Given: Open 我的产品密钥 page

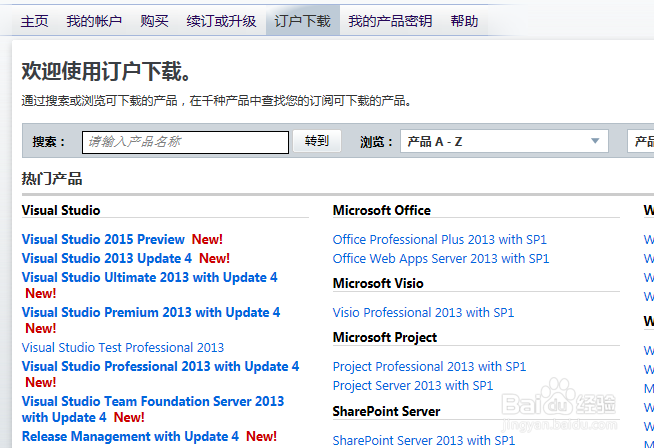Looking at the screenshot, I should pyautogui.click(x=390, y=21).
